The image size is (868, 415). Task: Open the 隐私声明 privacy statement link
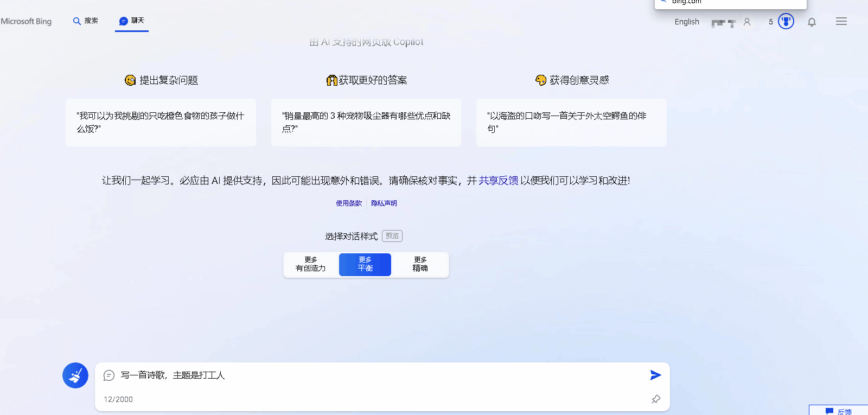[x=384, y=203]
